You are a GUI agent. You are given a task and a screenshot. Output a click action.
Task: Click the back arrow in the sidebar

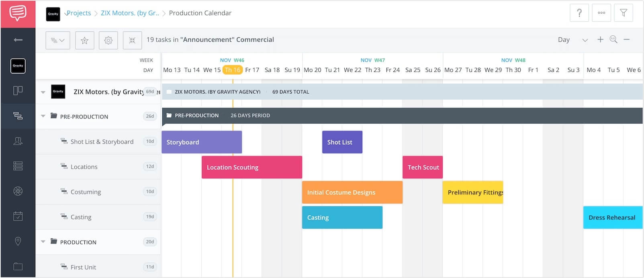[x=18, y=40]
